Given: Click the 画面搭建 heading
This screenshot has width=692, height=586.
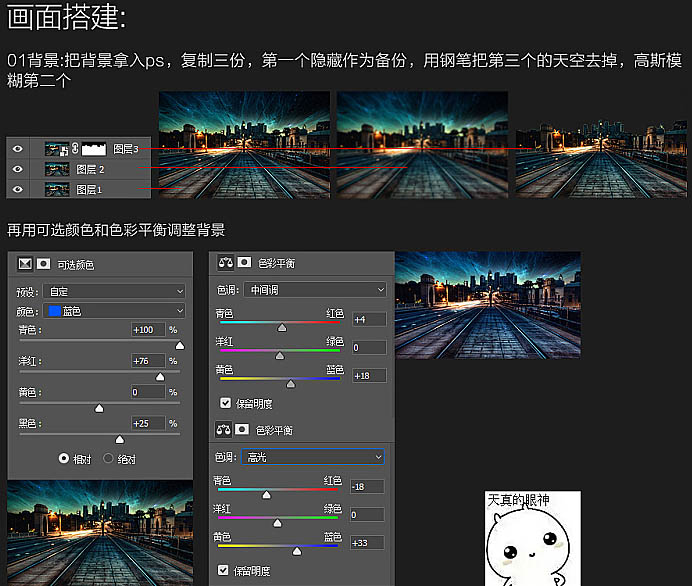Looking at the screenshot, I should click(67, 16).
